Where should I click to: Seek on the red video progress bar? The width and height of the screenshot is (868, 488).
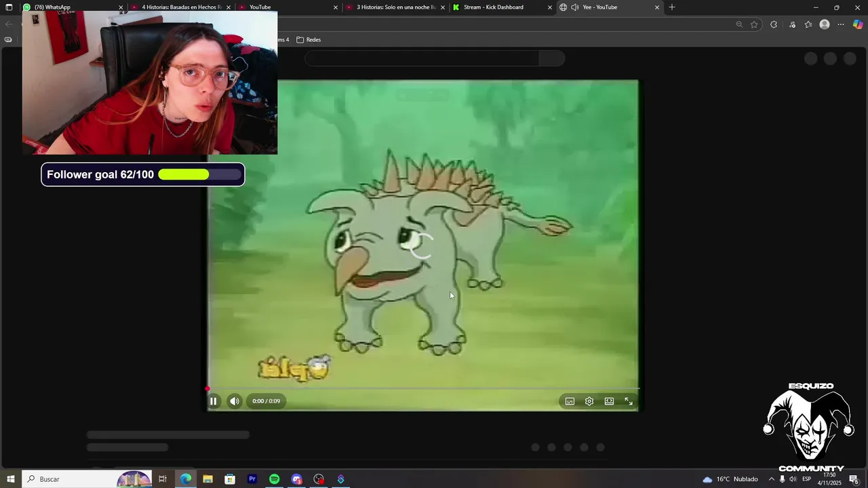tap(422, 389)
